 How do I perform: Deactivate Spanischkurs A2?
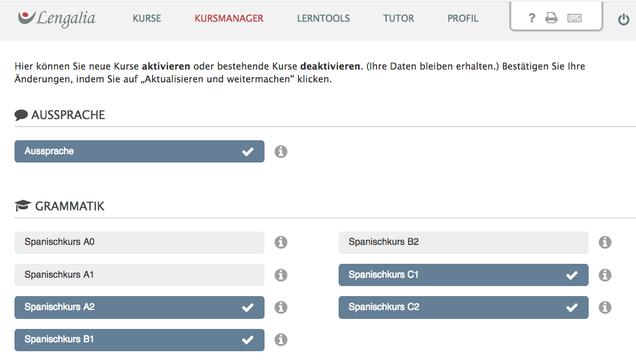pyautogui.click(x=139, y=307)
